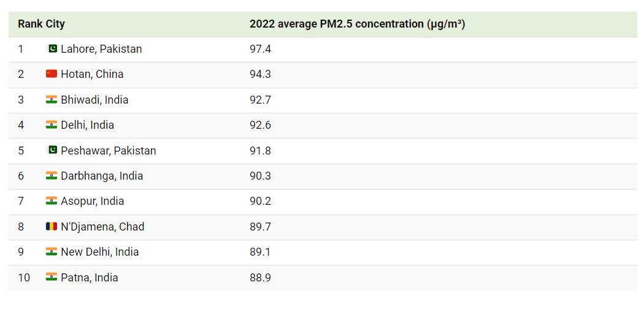This screenshot has height=309, width=644.
Task: Click the City column header
Action: point(55,24)
